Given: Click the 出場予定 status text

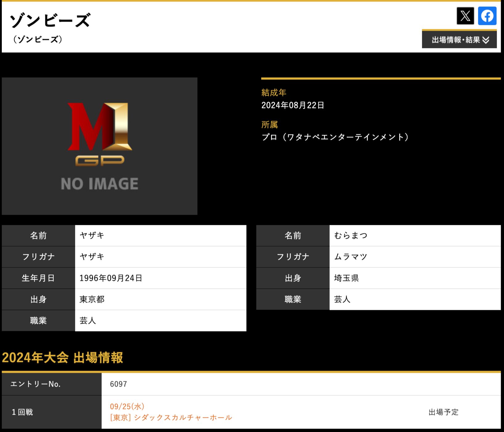Looking at the screenshot, I should [443, 412].
